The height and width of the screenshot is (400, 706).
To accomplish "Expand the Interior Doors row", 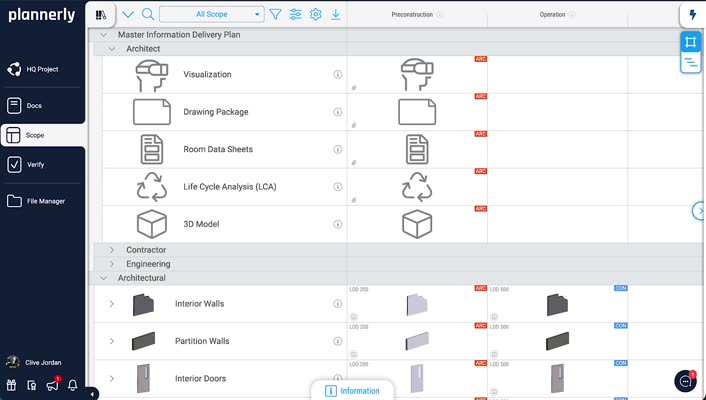I will [112, 378].
